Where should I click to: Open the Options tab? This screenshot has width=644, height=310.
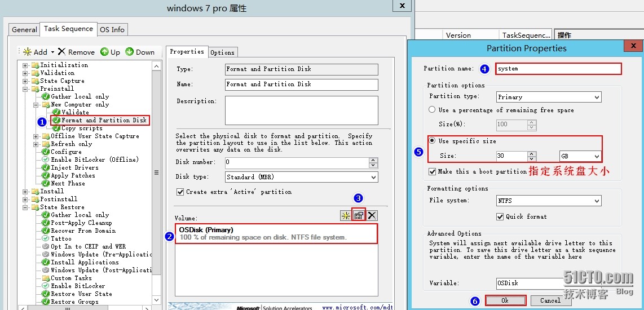point(222,52)
